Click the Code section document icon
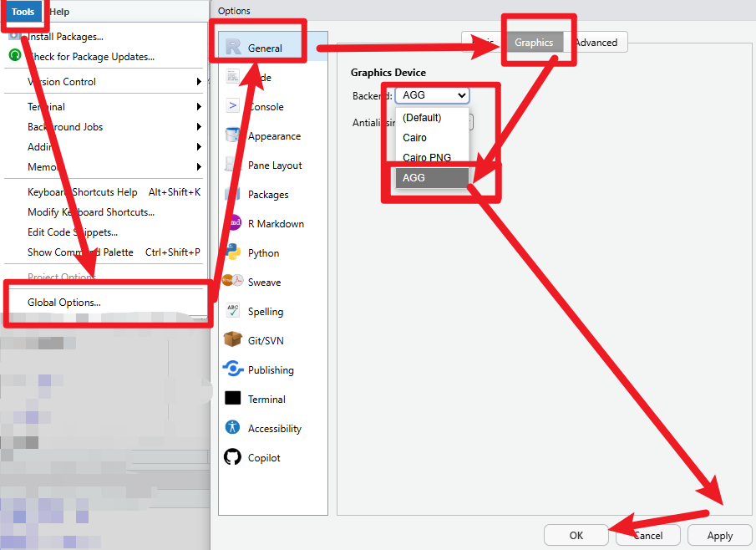This screenshot has height=550, width=756. (x=233, y=76)
